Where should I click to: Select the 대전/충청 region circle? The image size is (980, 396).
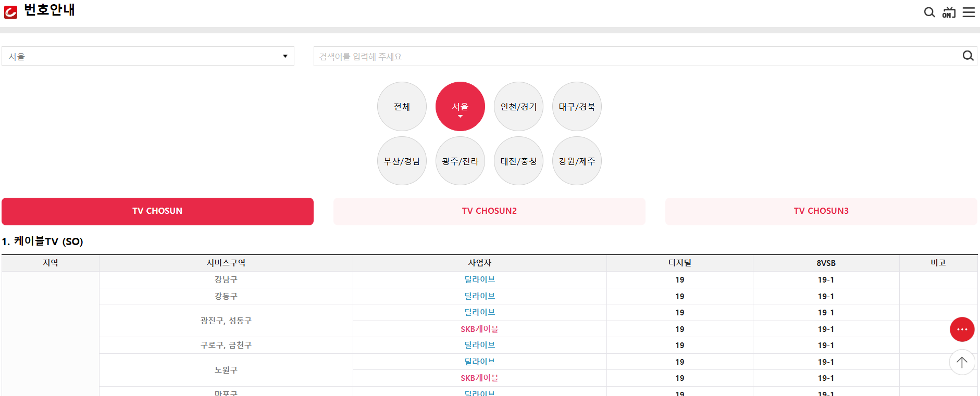click(x=518, y=161)
